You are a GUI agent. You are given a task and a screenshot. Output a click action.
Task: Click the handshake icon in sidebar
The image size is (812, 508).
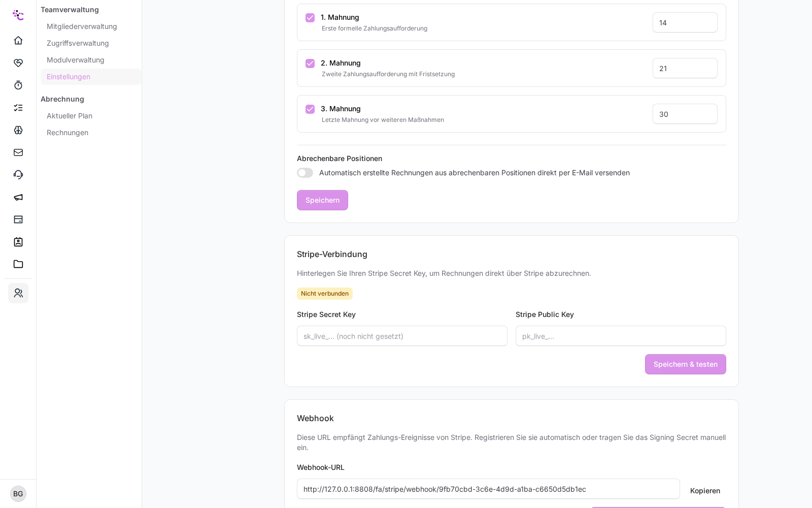(18, 62)
